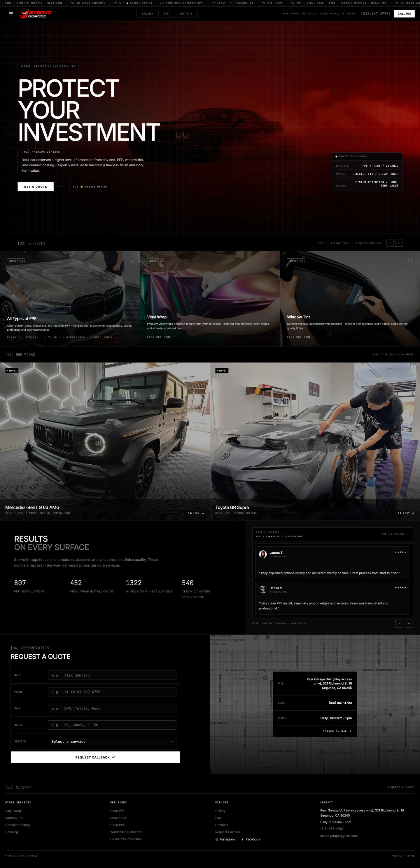Open the hamburger menu icon
Viewport: 420px width, 868px height.
(11, 14)
